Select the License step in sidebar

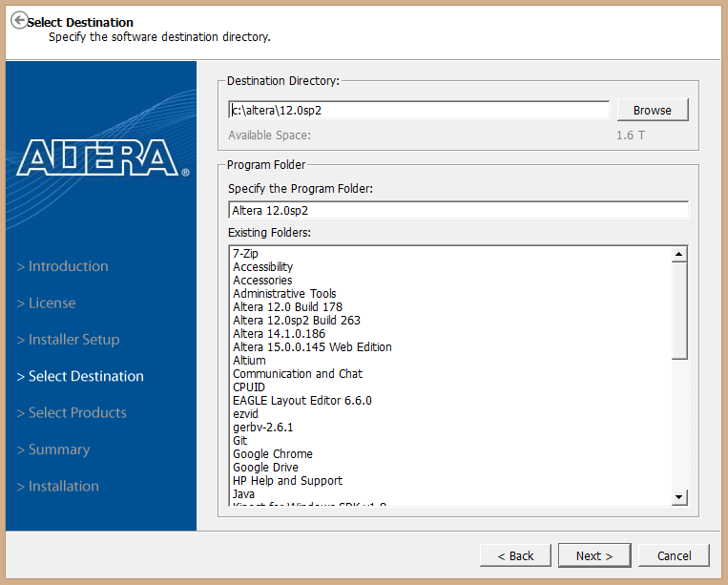(47, 303)
